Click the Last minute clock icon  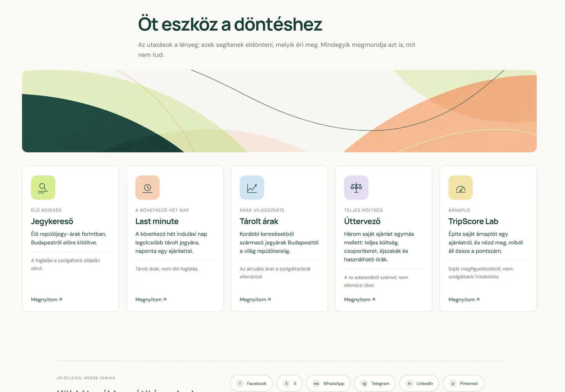(148, 188)
